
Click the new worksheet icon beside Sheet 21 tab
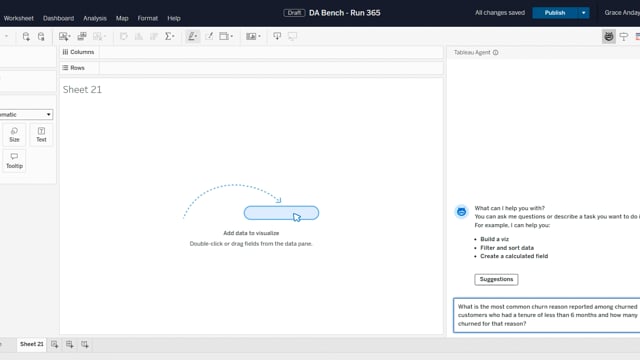pyautogui.click(x=54, y=344)
